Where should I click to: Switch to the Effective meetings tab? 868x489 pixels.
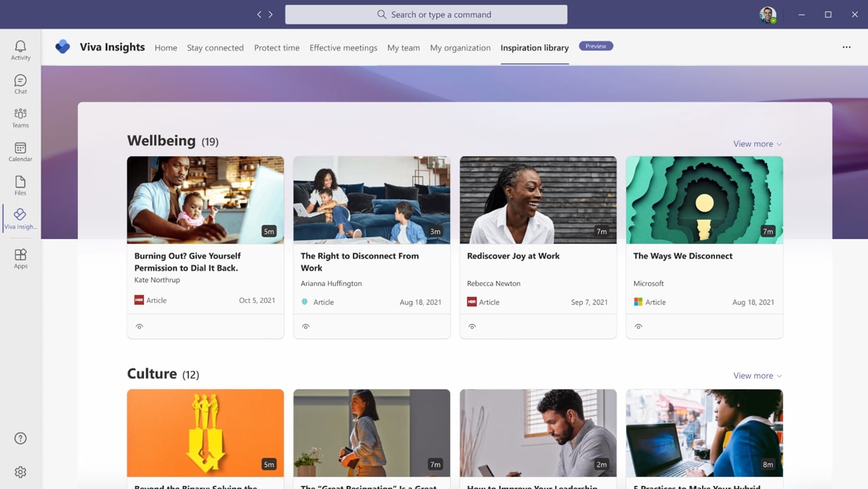tap(344, 47)
